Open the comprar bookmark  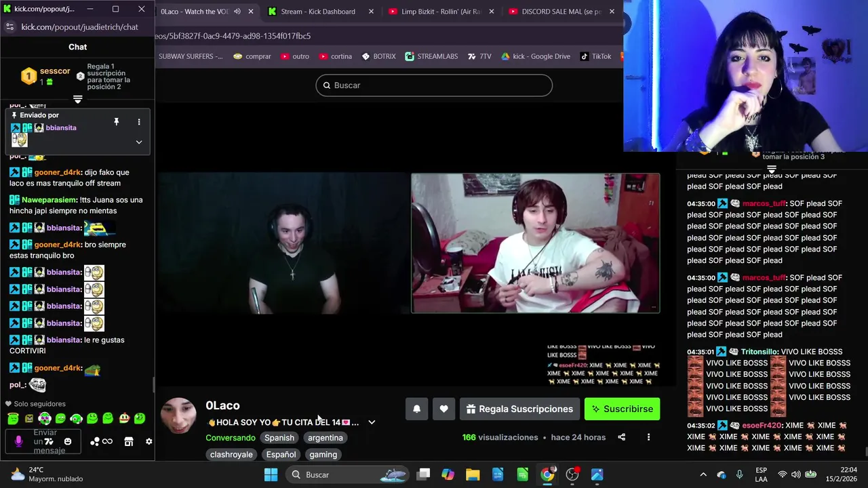tap(252, 56)
